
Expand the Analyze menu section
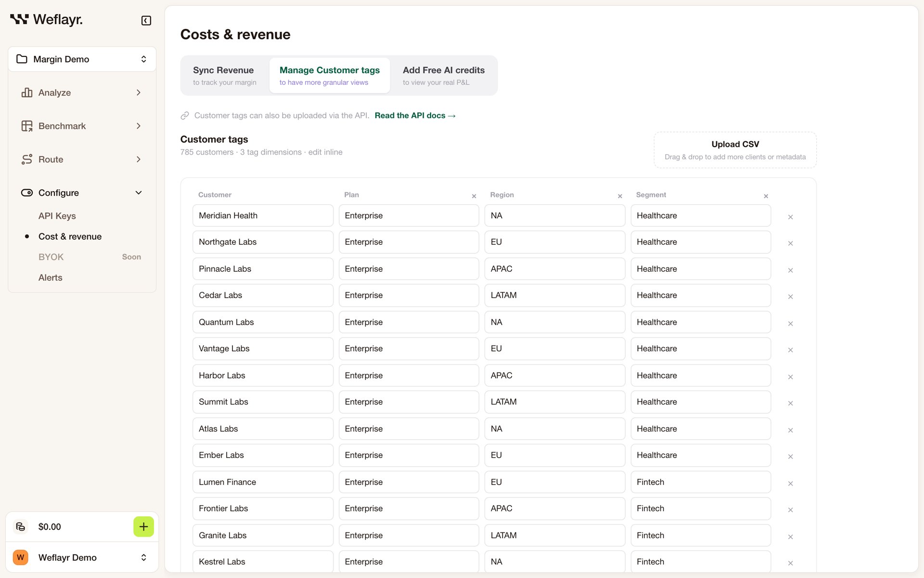[82, 92]
